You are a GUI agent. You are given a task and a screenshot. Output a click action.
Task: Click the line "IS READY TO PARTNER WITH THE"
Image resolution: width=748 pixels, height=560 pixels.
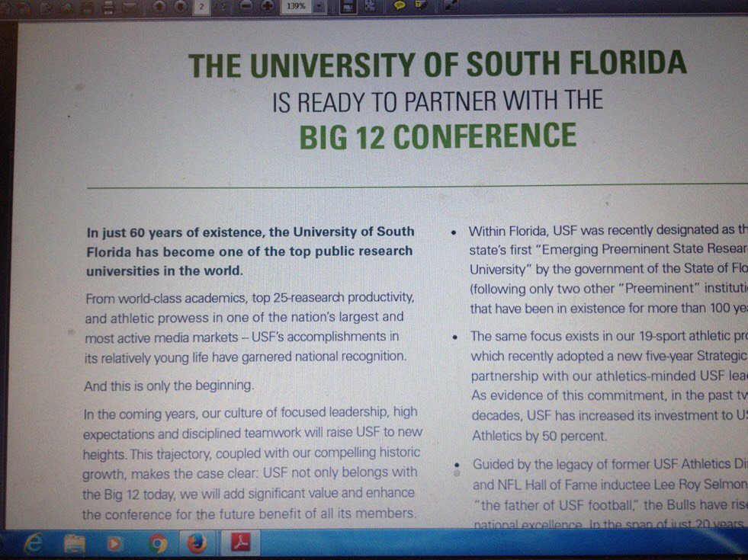(x=438, y=101)
